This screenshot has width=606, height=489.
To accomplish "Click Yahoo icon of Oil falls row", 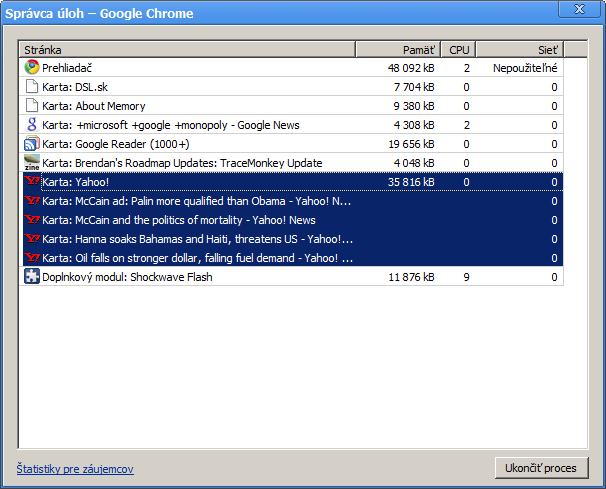I will (32, 257).
